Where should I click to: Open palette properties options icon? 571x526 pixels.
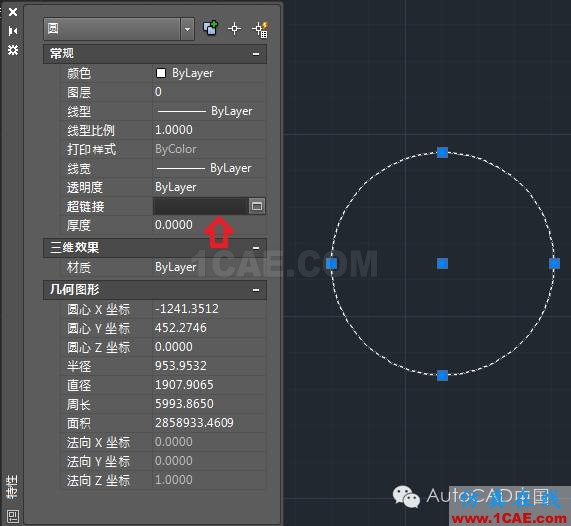[13, 50]
